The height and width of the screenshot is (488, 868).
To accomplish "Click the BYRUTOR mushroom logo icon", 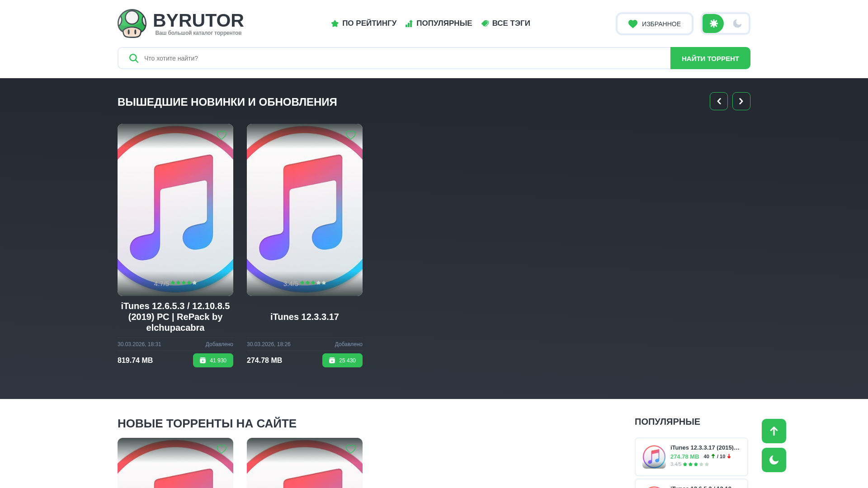I will [x=132, y=23].
